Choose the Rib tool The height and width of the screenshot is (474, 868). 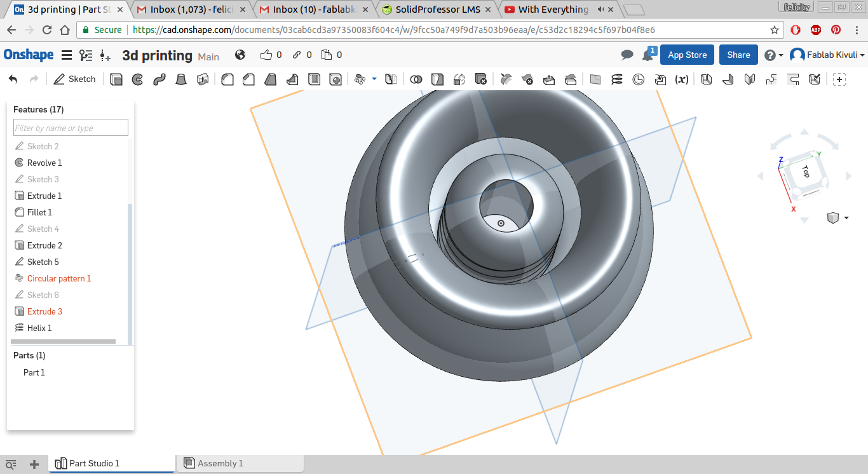pyautogui.click(x=292, y=79)
